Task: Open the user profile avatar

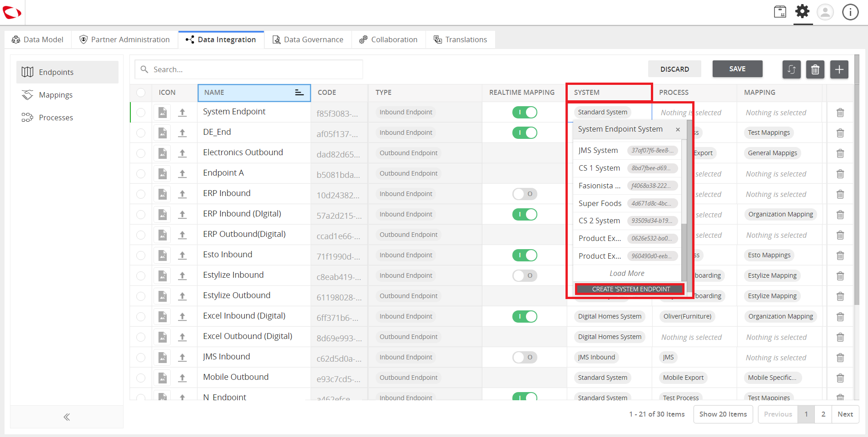Action: [825, 12]
